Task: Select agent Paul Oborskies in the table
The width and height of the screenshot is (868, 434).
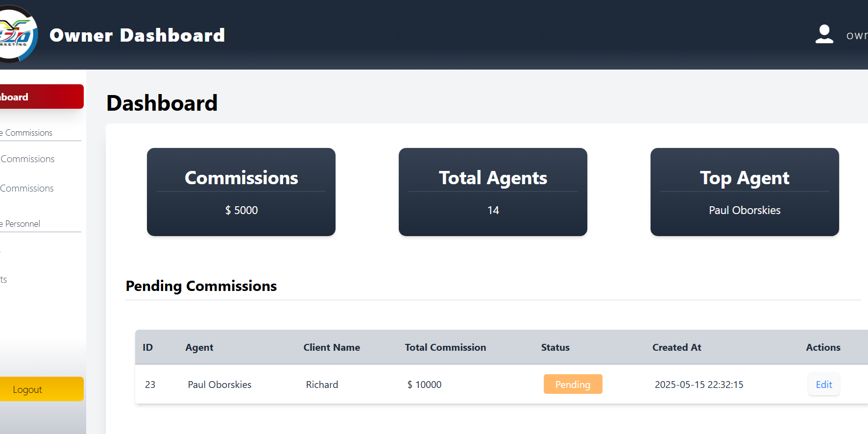Action: coord(219,385)
